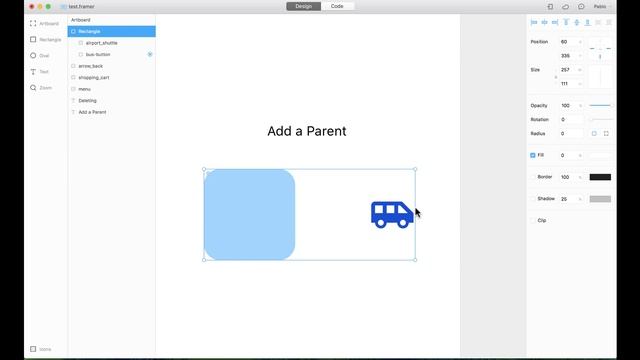
Task: Click stepper beside Opacity value
Action: pyautogui.click(x=580, y=106)
